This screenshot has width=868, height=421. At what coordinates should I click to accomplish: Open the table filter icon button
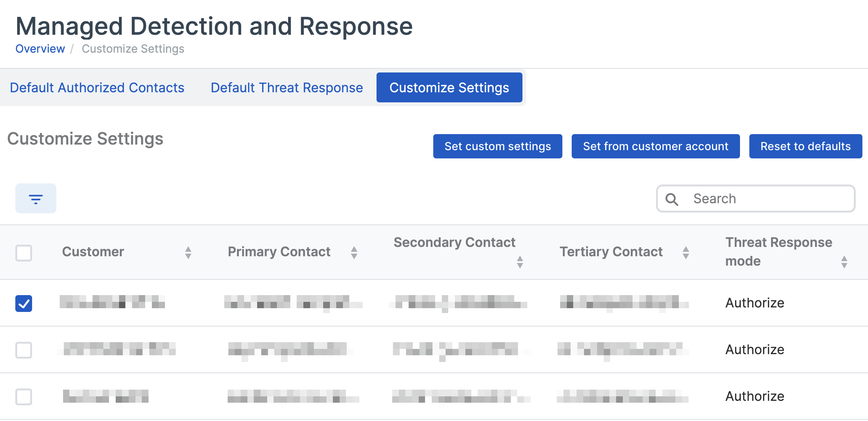pos(36,198)
